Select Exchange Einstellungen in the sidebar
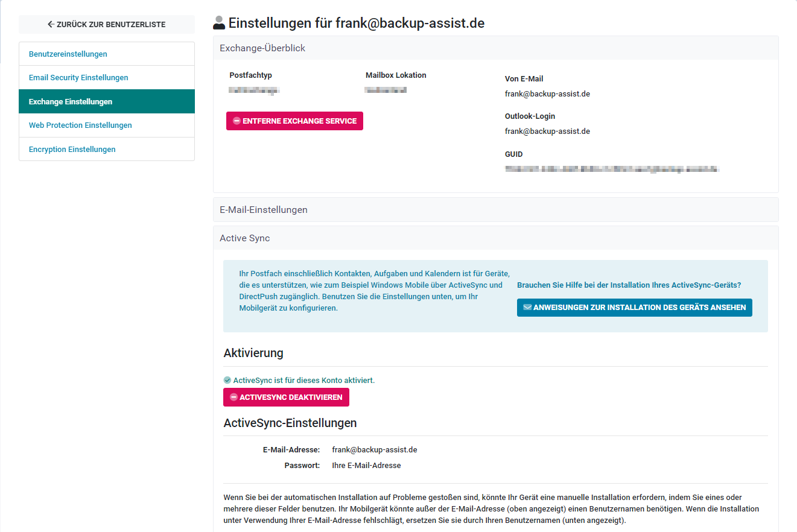 click(71, 102)
